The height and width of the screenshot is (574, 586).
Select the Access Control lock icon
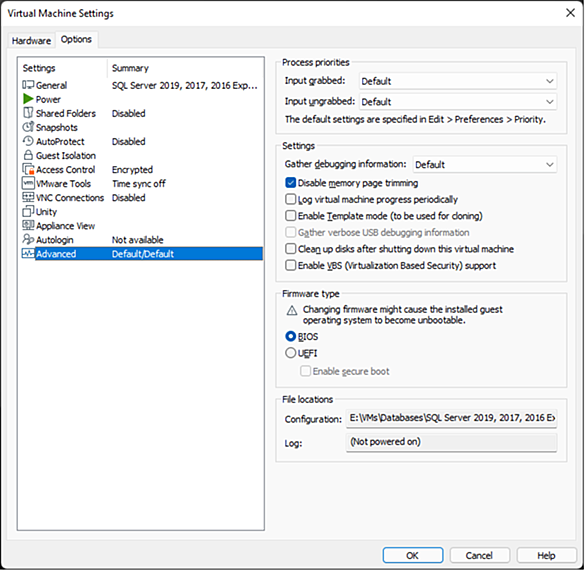click(28, 169)
